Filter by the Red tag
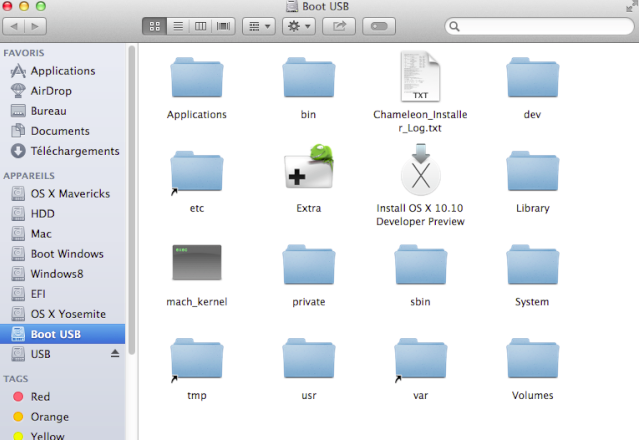 (62, 397)
